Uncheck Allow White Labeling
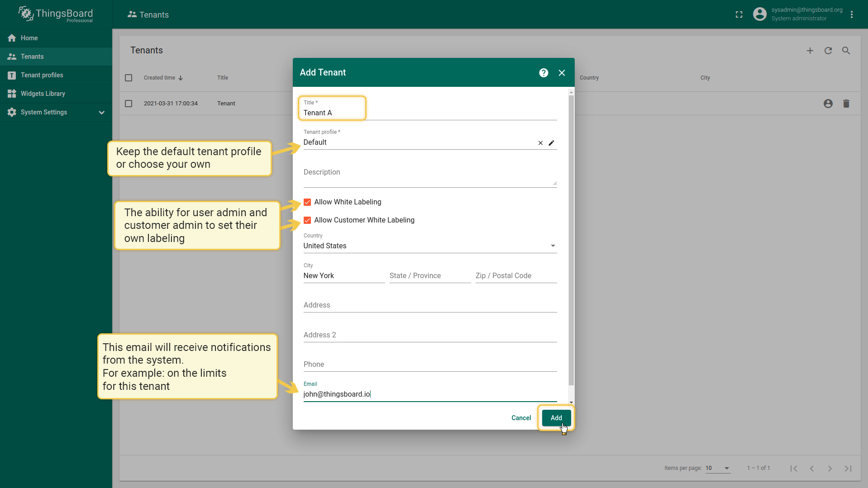The image size is (868, 488). (x=307, y=202)
